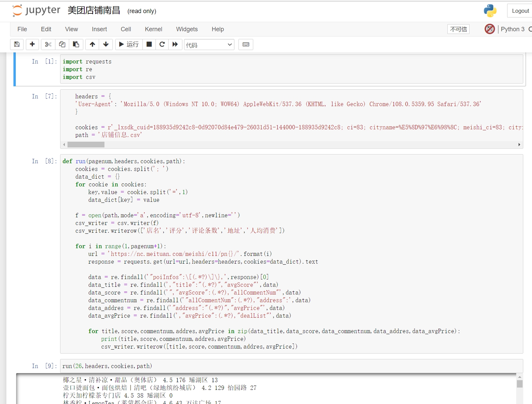Click output line 椰之星·清补凉·甜品
The image size is (532, 404).
[x=140, y=380]
